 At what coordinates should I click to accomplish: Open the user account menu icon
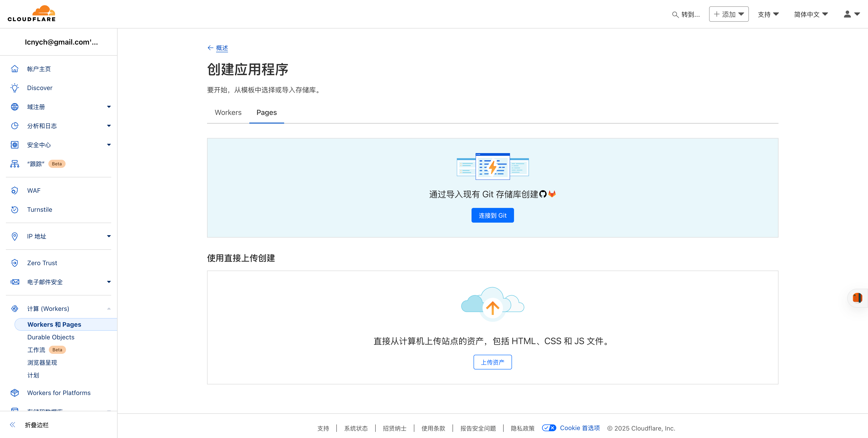pos(851,14)
